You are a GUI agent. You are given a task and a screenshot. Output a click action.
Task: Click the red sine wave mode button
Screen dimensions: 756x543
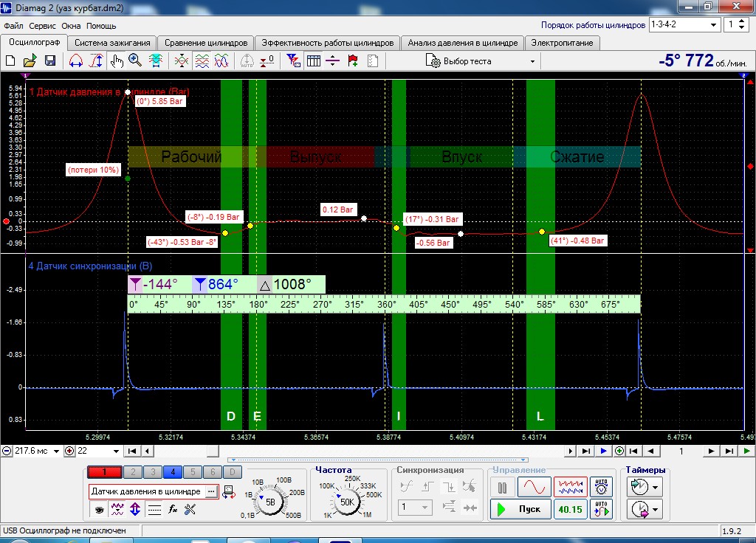pos(535,487)
